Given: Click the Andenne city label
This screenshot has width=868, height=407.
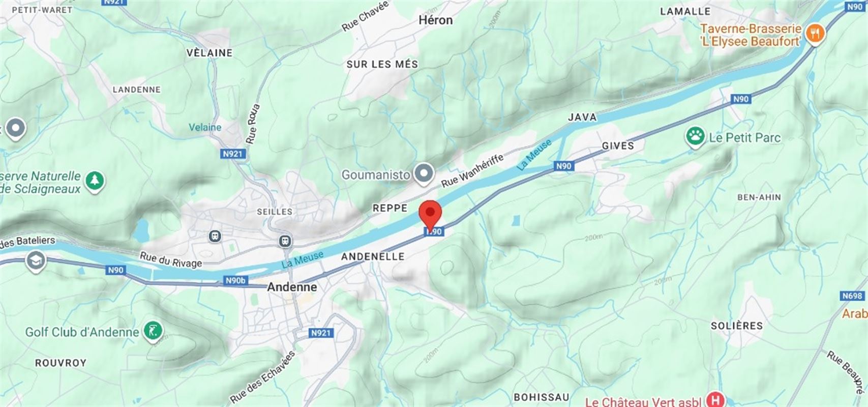Looking at the screenshot, I should [292, 287].
